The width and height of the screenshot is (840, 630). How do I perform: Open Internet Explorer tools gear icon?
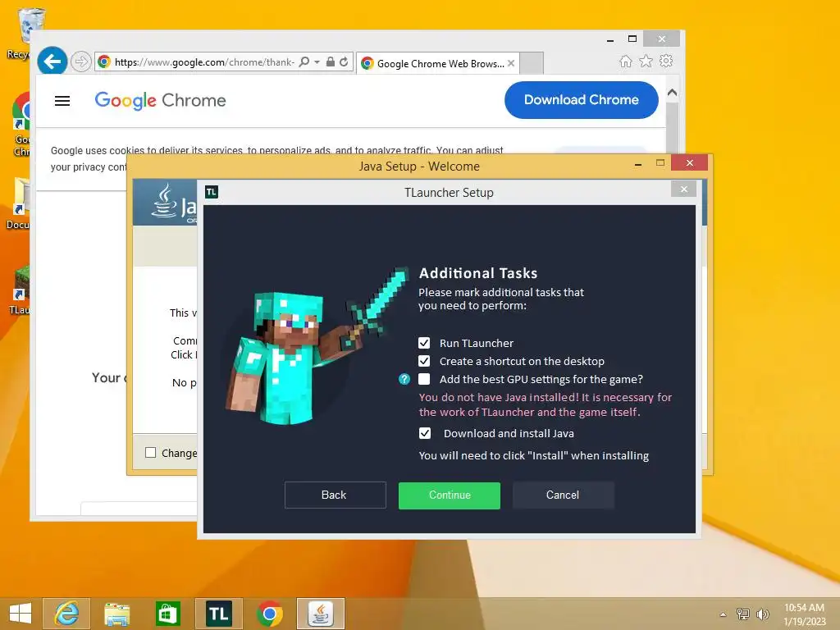[666, 61]
